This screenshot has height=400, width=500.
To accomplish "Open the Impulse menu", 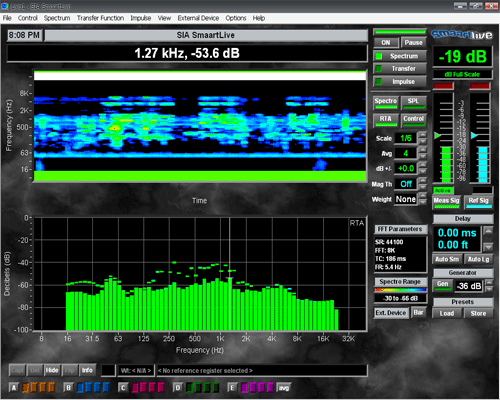I will [141, 18].
